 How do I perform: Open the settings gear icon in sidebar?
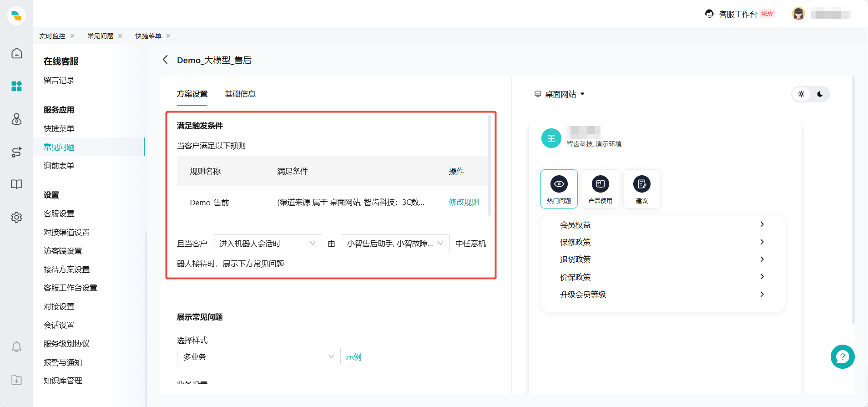(x=16, y=217)
